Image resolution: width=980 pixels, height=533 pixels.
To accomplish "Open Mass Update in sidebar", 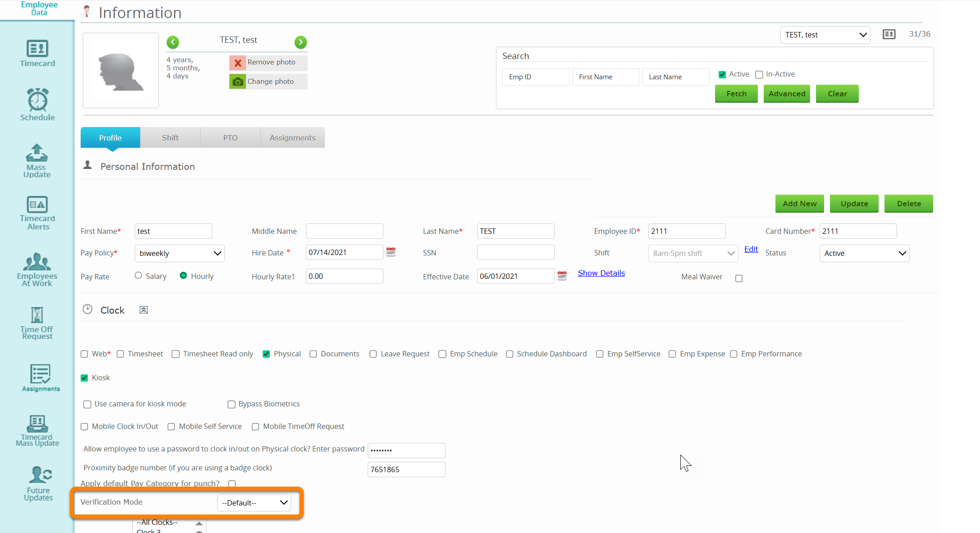I will (x=37, y=153).
